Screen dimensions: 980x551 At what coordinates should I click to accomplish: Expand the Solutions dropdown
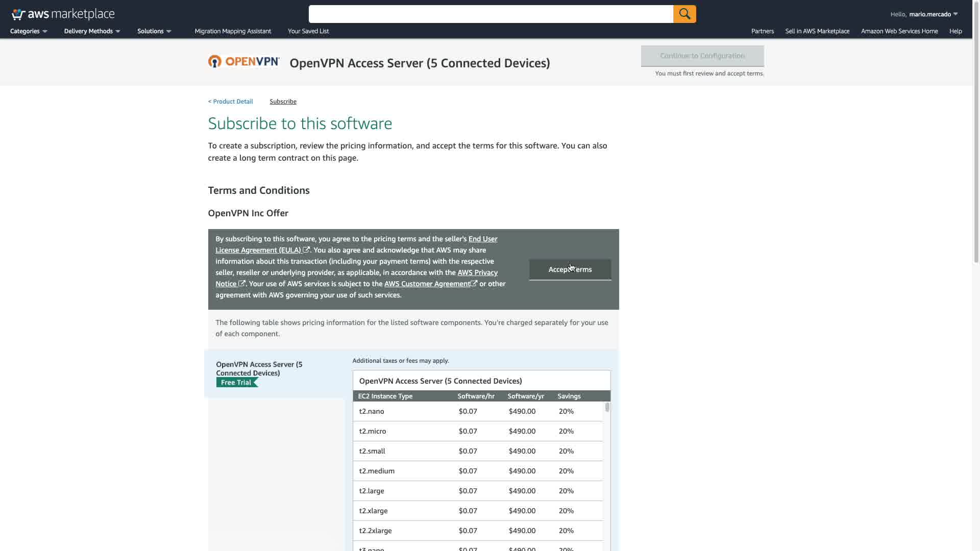point(154,31)
